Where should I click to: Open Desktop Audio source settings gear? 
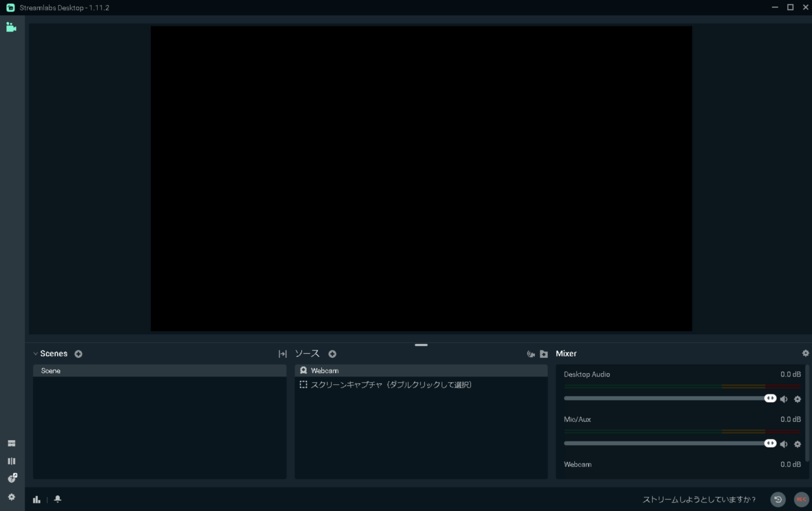798,399
